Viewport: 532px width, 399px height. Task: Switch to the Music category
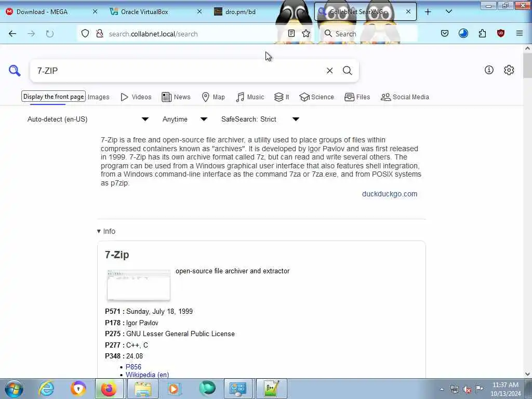click(x=250, y=97)
